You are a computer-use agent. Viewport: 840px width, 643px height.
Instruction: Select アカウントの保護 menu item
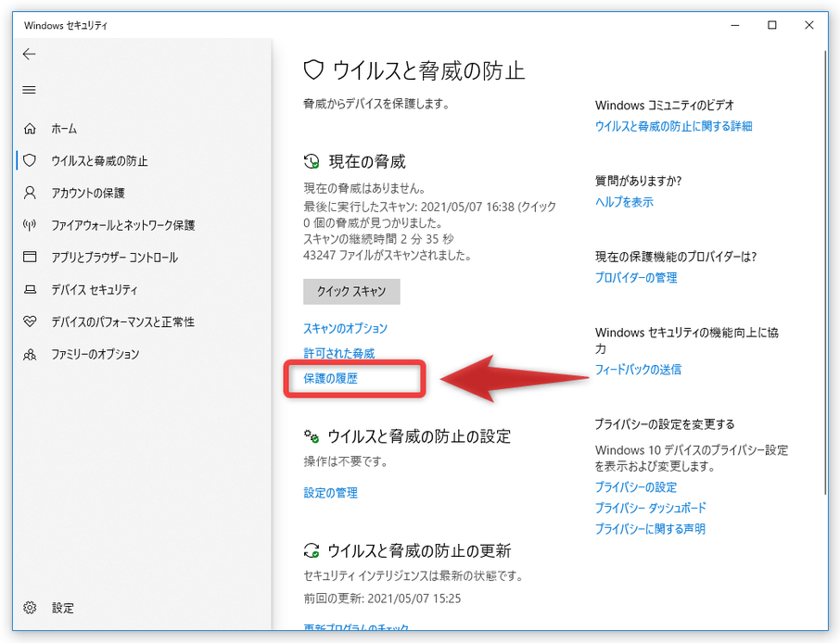point(88,193)
